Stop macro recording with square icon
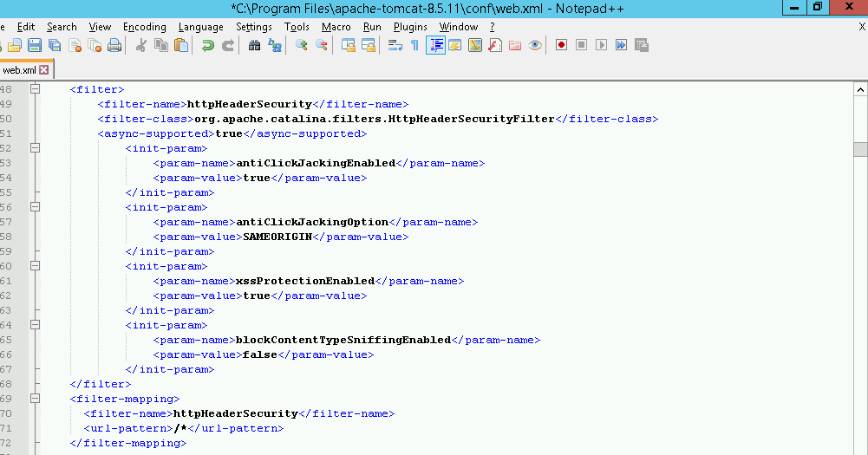Image resolution: width=868 pixels, height=455 pixels. coord(581,45)
